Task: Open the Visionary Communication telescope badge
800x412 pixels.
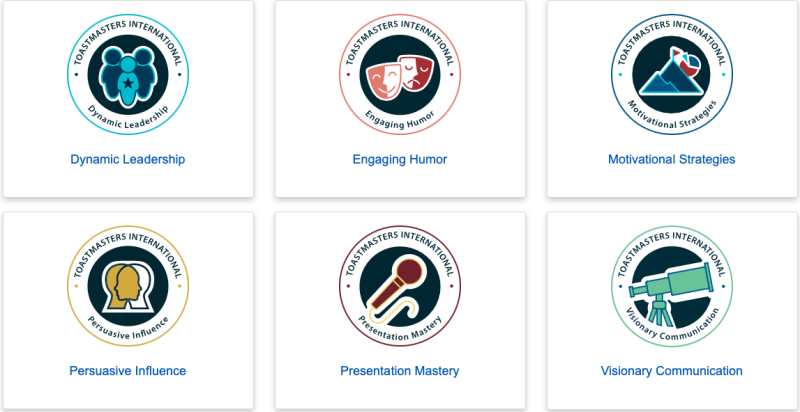Action: coord(672,286)
